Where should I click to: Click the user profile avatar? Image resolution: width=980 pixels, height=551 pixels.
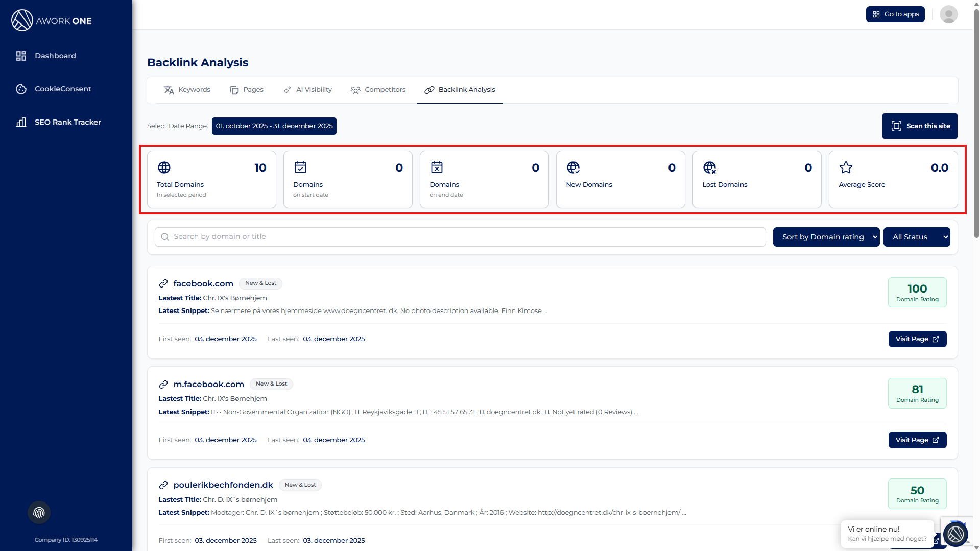pyautogui.click(x=948, y=14)
